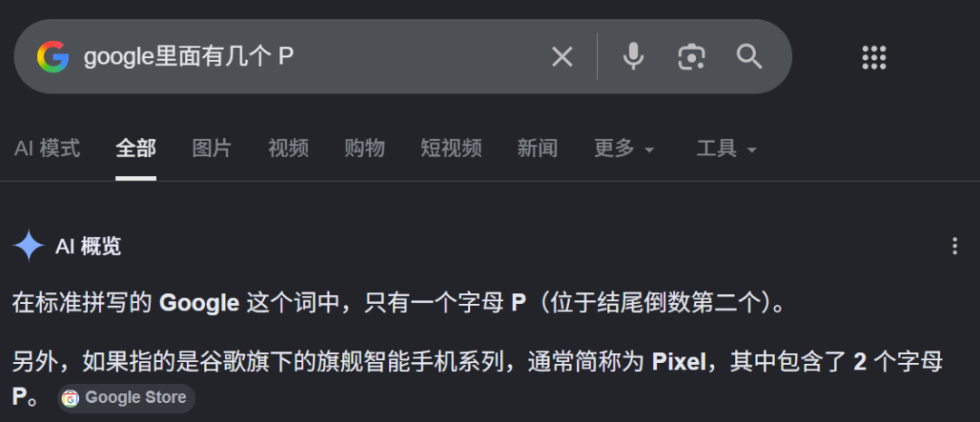The image size is (980, 422).
Task: Open the 新闻 tab
Action: pyautogui.click(x=537, y=149)
